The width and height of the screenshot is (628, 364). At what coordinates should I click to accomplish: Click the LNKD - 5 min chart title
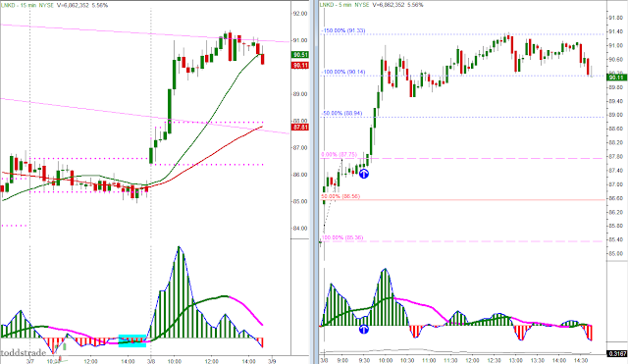tap(337, 5)
